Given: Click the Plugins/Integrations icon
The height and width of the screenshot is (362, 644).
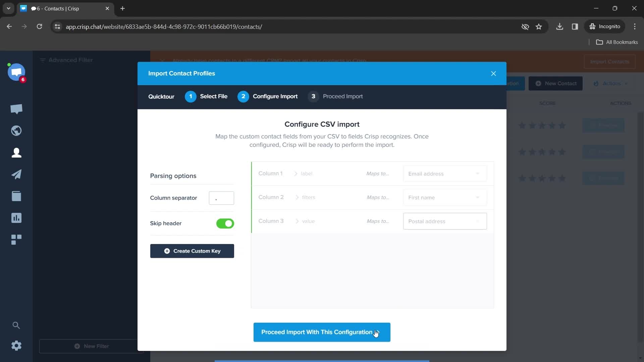Looking at the screenshot, I should (16, 239).
